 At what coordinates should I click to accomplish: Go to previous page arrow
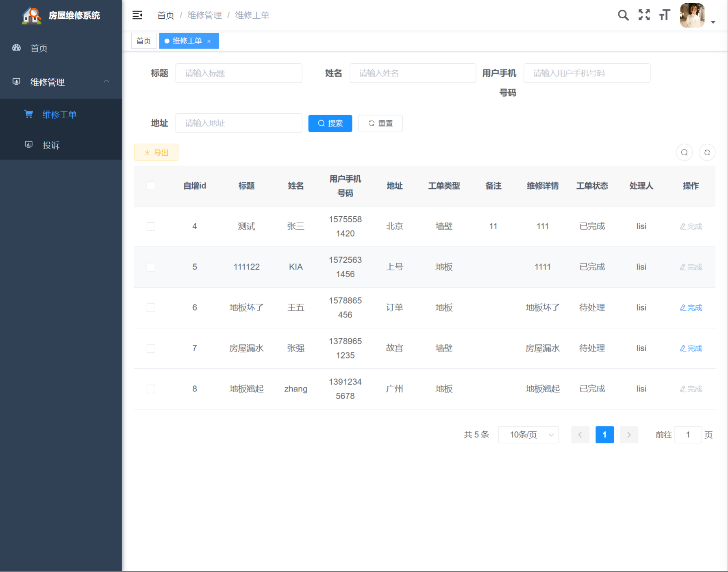click(580, 435)
